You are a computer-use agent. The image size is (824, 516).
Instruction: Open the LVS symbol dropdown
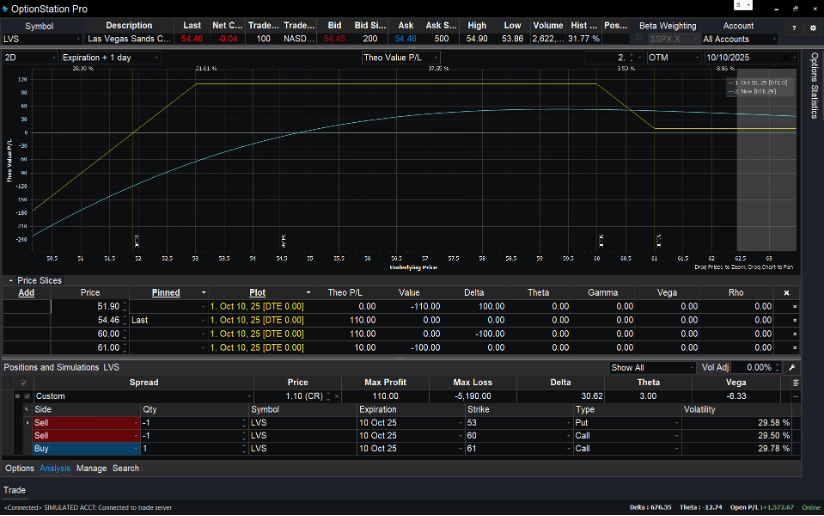(x=78, y=39)
